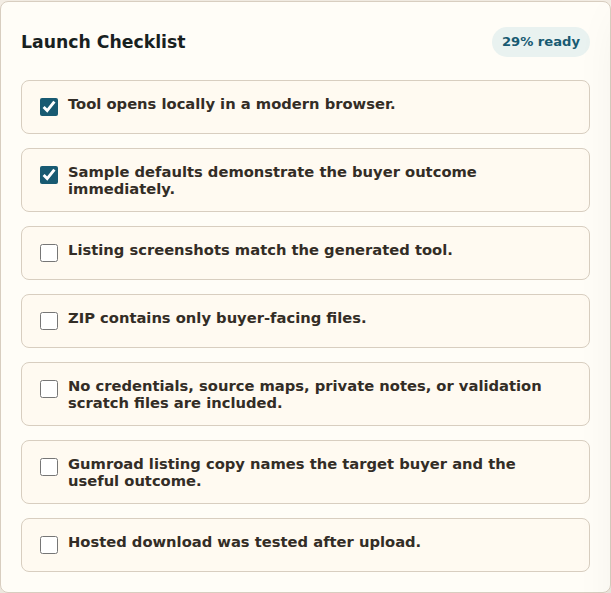Click the 'useful outcome.' text line
Screen dimensions: 611x593
134,481
